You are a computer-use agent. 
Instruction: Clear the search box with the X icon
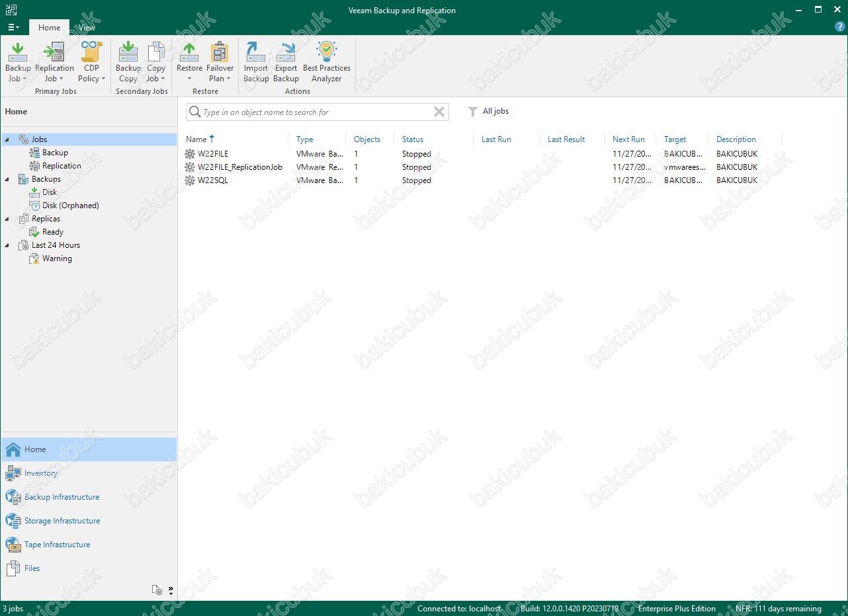(439, 112)
